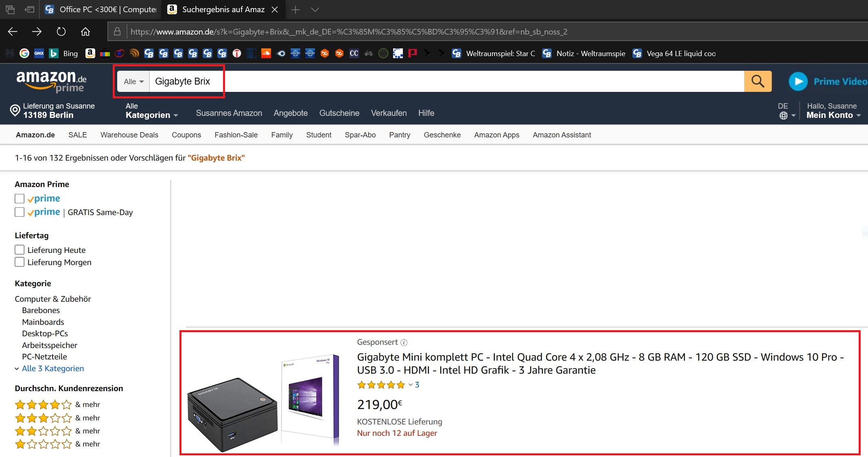
Task: Open the Google bookmark icon
Action: (24, 53)
